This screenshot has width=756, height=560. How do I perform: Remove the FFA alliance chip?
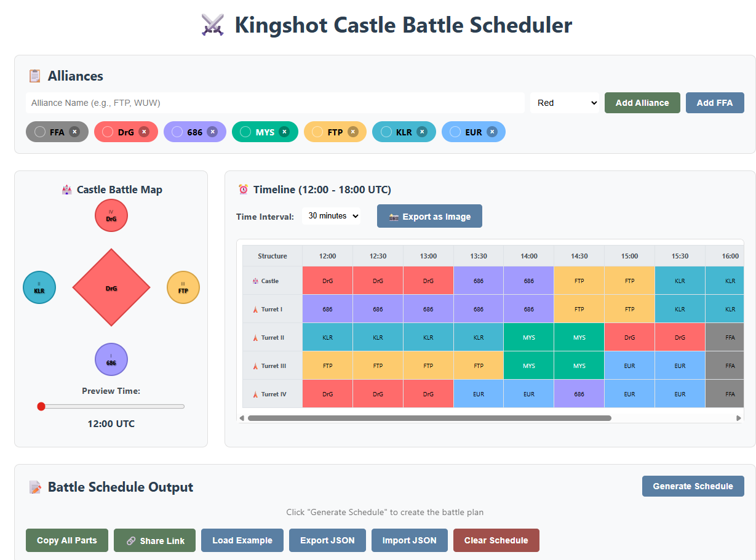tap(73, 131)
